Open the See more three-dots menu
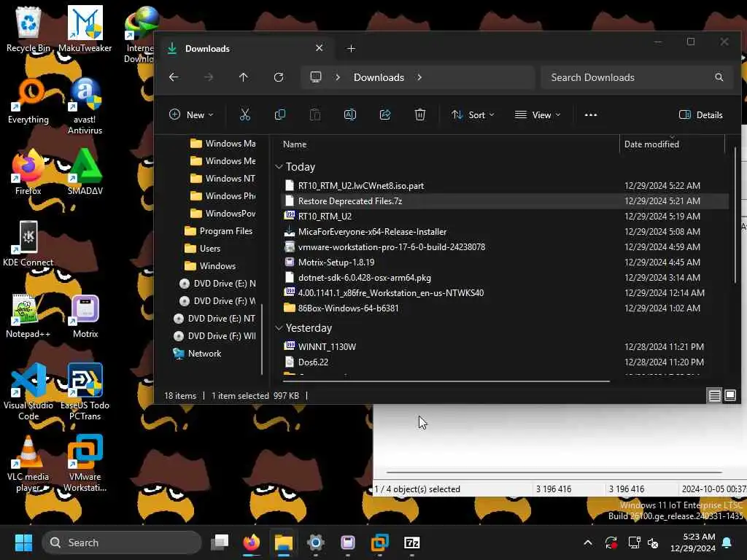 (591, 114)
